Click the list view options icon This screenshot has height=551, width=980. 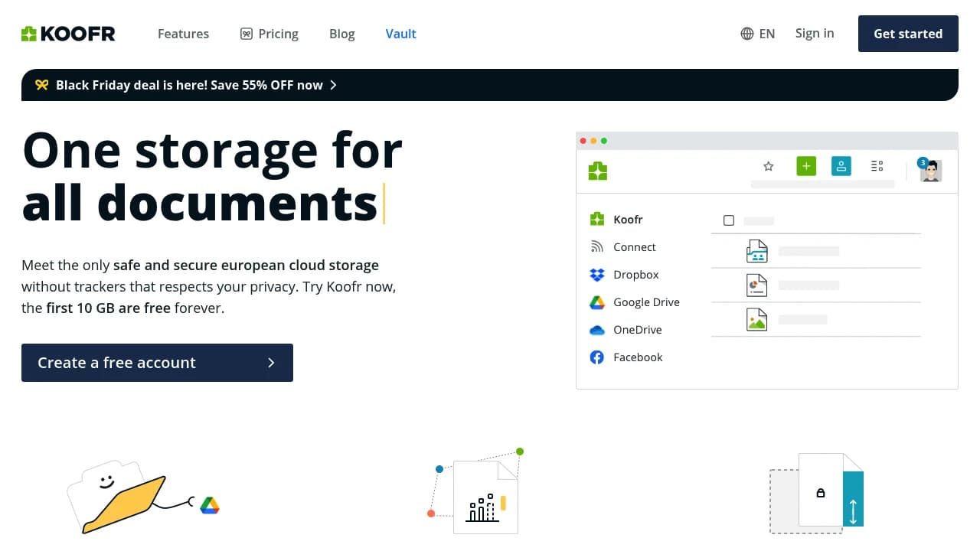pyautogui.click(x=877, y=166)
